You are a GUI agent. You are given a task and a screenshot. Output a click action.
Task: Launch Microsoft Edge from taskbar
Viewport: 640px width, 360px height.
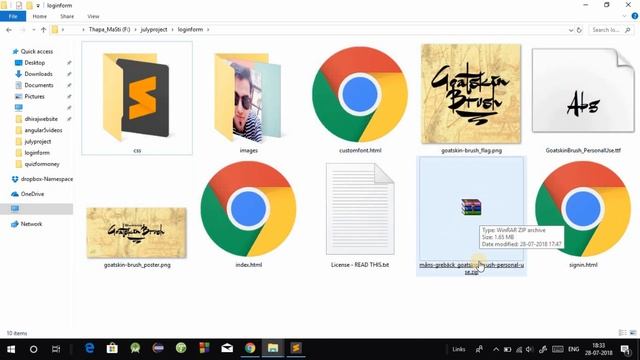[x=89, y=348]
